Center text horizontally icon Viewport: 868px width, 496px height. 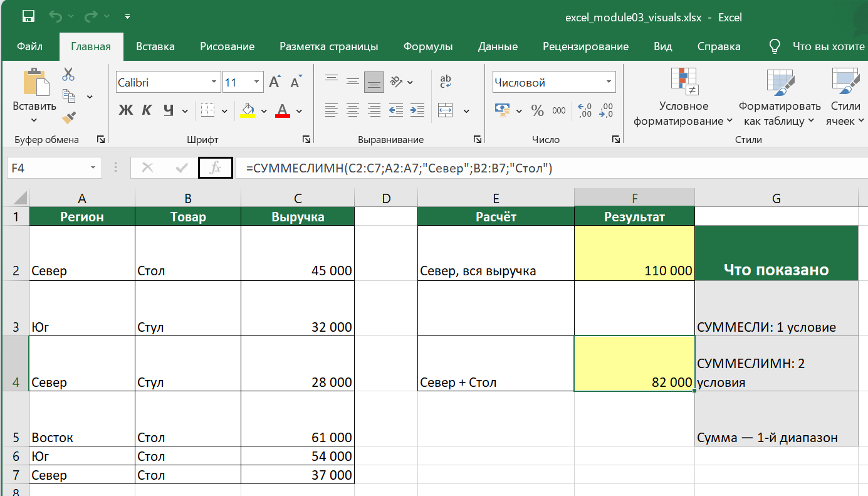click(353, 110)
